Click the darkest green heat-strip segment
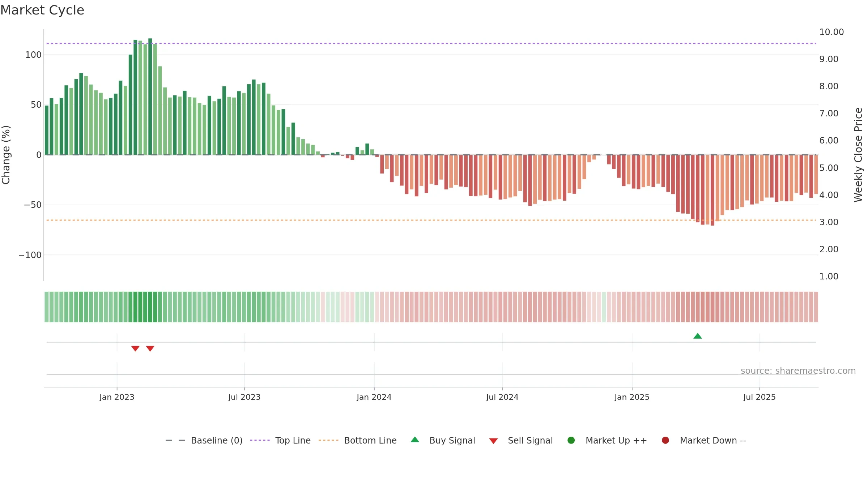This screenshot has width=868, height=488. (x=150, y=307)
